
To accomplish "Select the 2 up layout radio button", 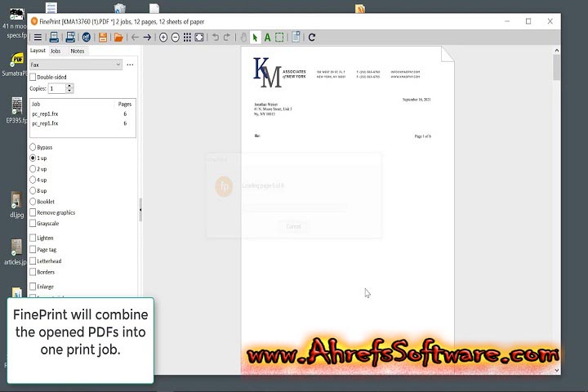I will coord(33,169).
